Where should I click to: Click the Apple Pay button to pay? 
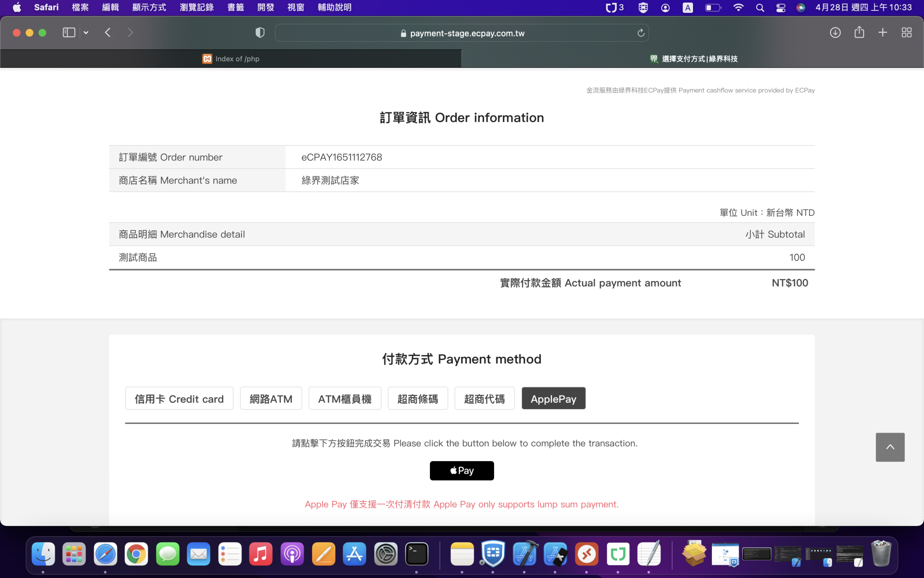[462, 471]
